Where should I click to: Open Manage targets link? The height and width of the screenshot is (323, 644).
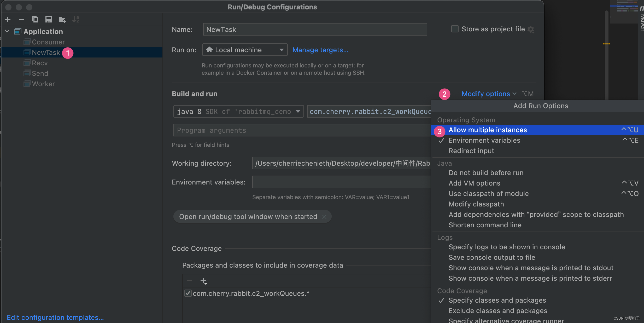(320, 50)
